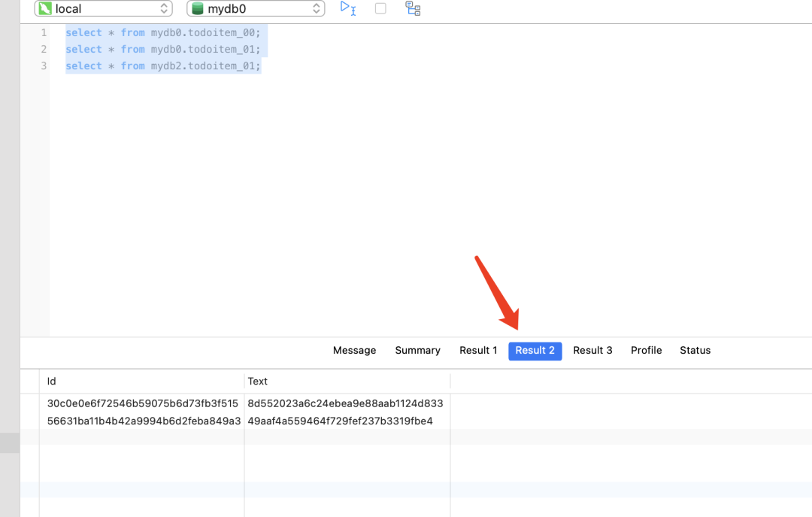Viewport: 812px width, 517px height.
Task: Select Text cell 8d552023a6c24ebea9e88aab1124d833
Action: [x=345, y=403]
